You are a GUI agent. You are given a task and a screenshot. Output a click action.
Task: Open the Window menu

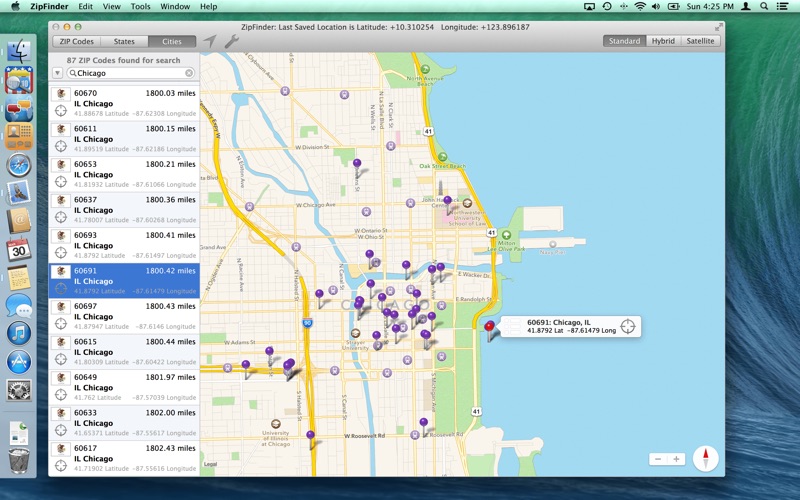175,6
